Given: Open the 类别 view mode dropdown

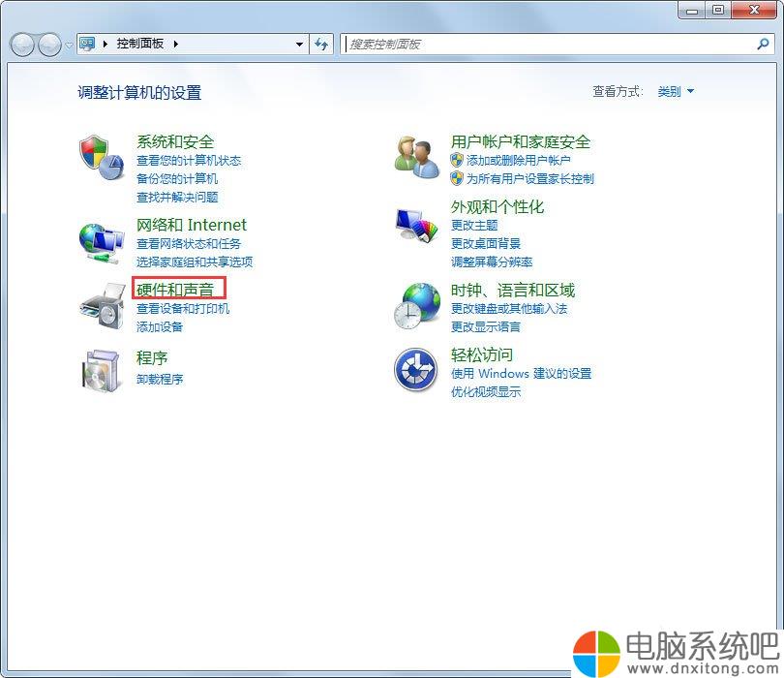Looking at the screenshot, I should (x=676, y=92).
